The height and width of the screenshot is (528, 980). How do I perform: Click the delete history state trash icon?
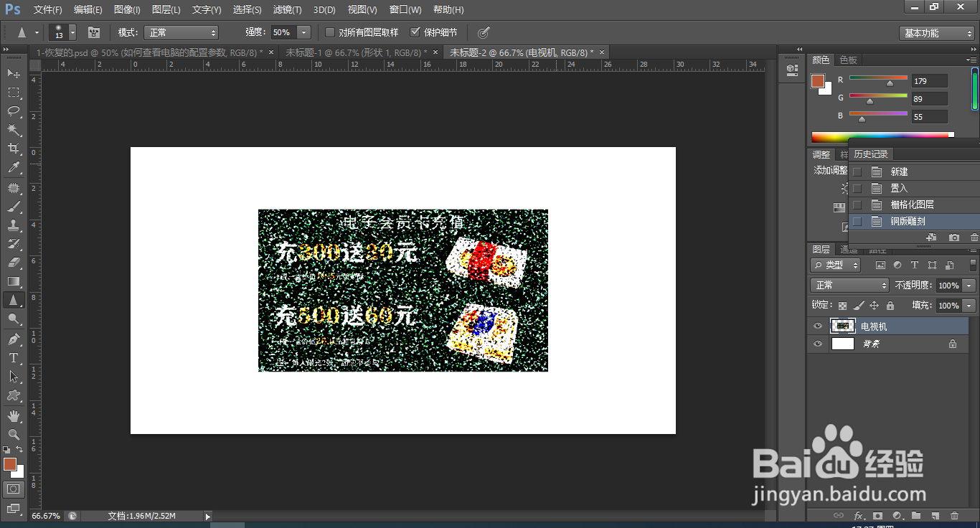(x=974, y=237)
